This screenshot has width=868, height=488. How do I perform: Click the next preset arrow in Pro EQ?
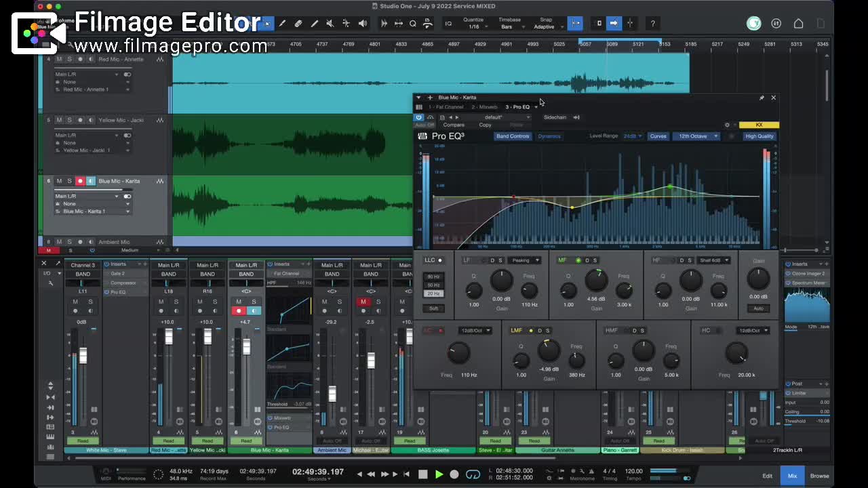pyautogui.click(x=457, y=117)
